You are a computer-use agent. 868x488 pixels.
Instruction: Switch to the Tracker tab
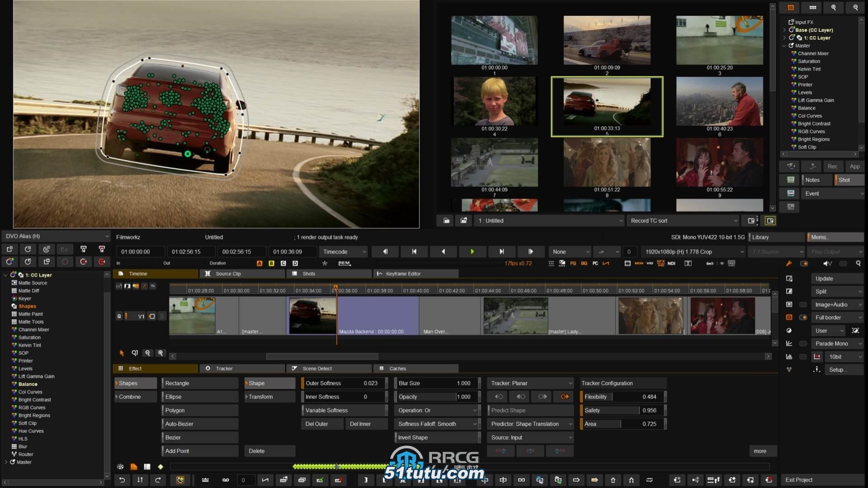[242, 369]
